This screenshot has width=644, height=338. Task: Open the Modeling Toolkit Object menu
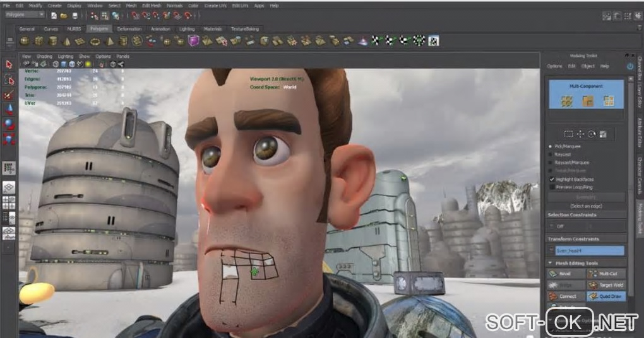click(587, 66)
